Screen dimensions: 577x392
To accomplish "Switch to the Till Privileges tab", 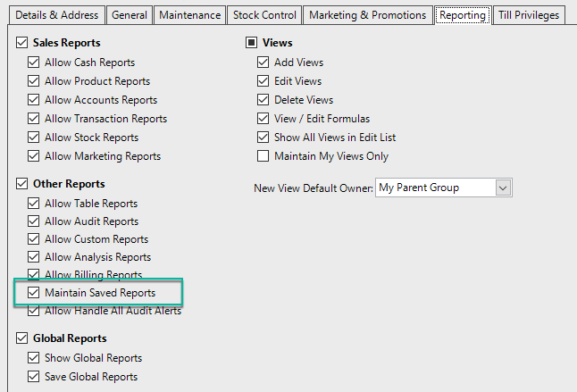I will [x=529, y=15].
